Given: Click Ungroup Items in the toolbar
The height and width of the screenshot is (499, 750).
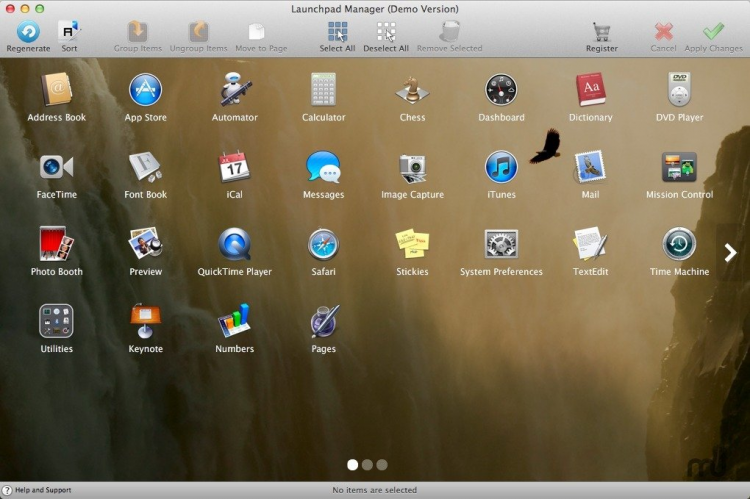Looking at the screenshot, I should pos(198,36).
